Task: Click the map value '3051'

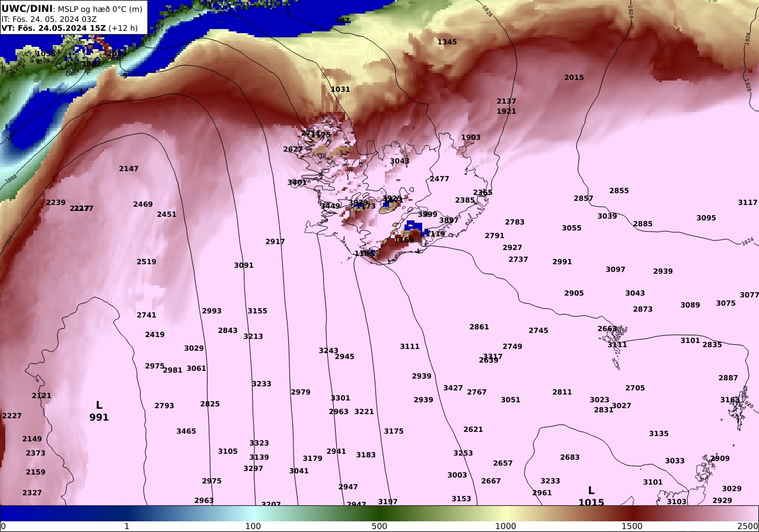Action: (x=511, y=400)
